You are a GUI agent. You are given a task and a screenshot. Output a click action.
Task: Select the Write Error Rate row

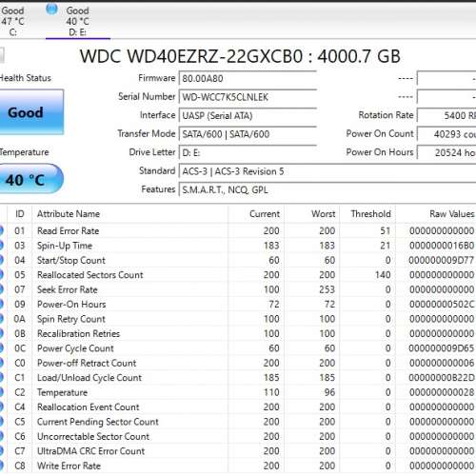238,466
